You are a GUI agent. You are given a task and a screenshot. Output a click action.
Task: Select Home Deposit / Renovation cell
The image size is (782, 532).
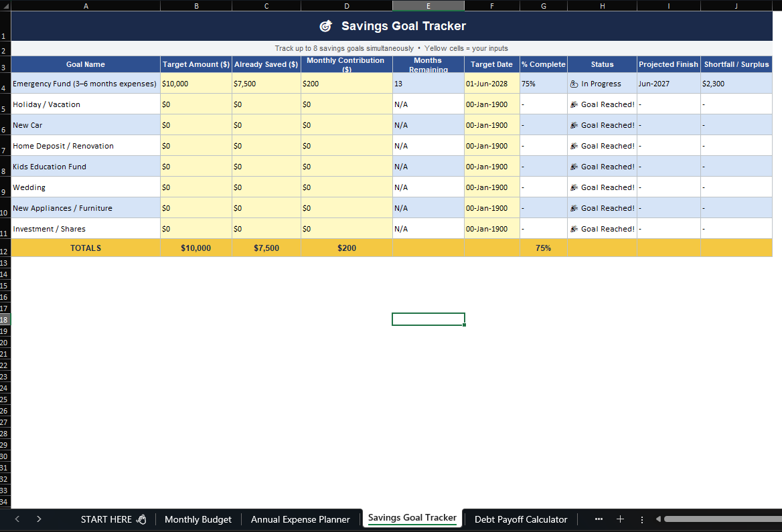(x=86, y=146)
